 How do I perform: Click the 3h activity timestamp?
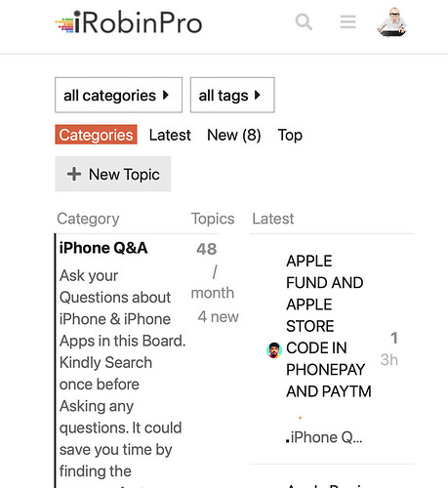[389, 360]
